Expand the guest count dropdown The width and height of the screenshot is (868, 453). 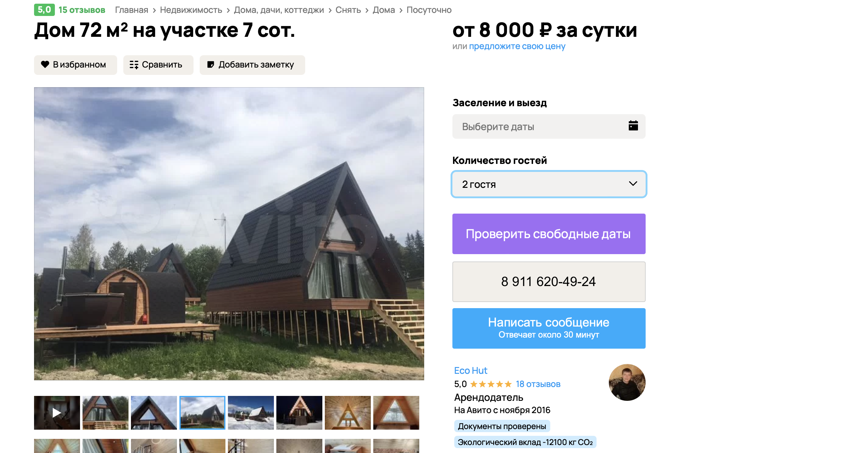(x=549, y=184)
